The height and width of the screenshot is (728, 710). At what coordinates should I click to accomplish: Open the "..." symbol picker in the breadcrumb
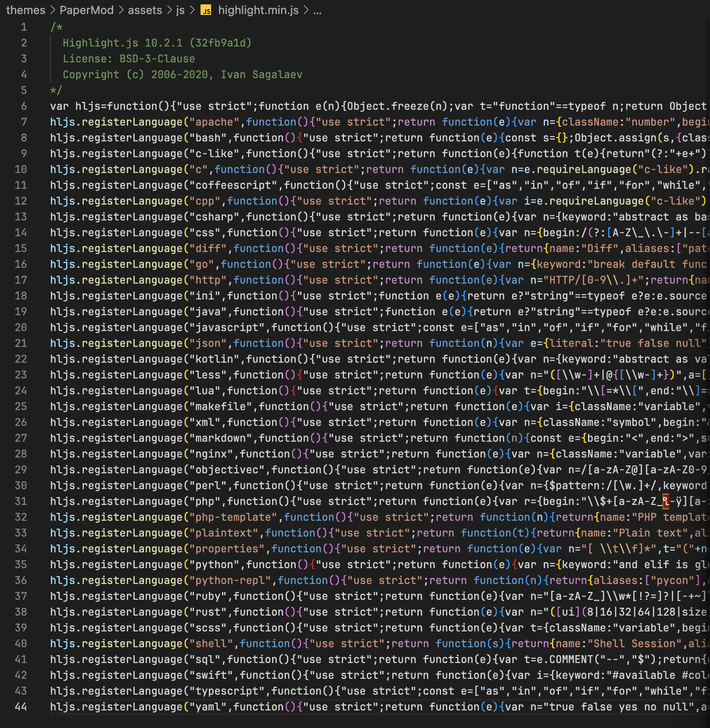318,11
